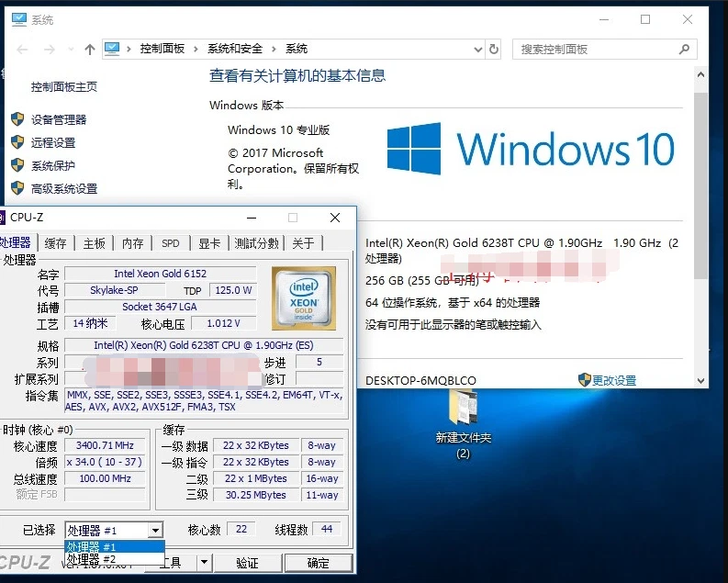
Task: Click the Intel Xeon Gold badge in CPU-Z
Action: coord(304,298)
